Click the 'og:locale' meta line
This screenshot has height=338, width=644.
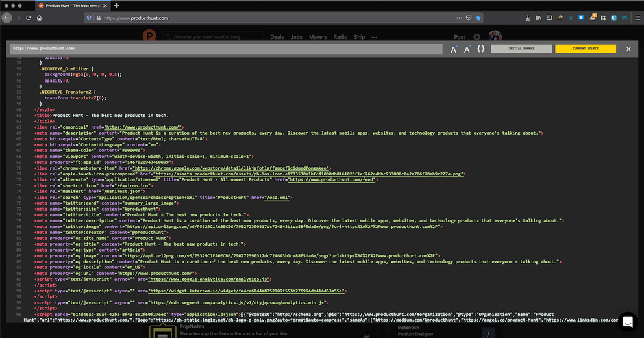pos(90,268)
